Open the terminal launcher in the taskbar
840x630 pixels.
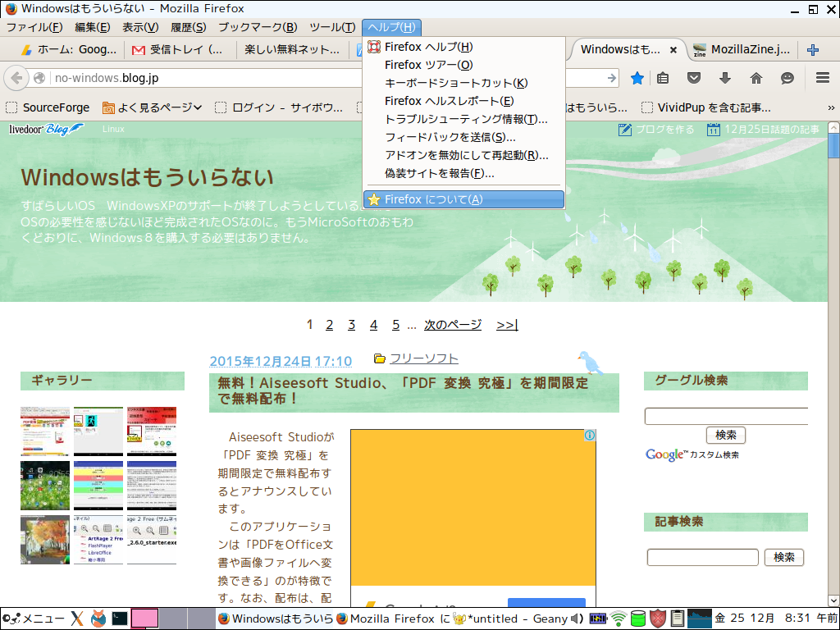120,619
